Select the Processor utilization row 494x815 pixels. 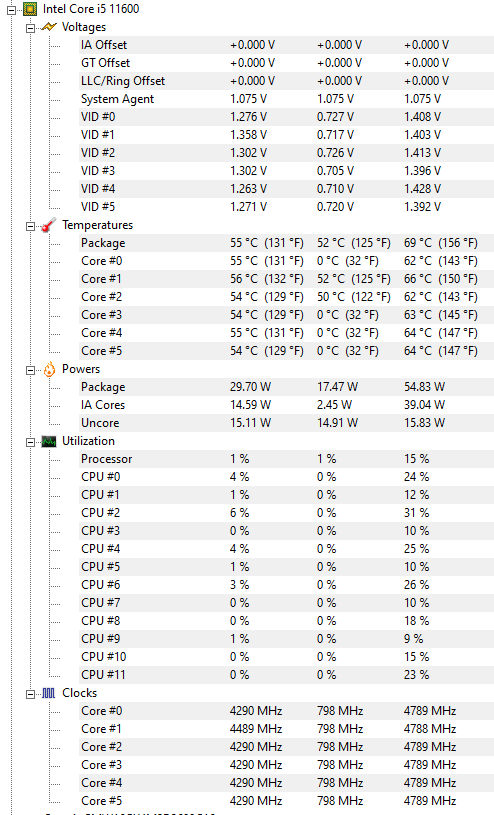[x=286, y=458]
